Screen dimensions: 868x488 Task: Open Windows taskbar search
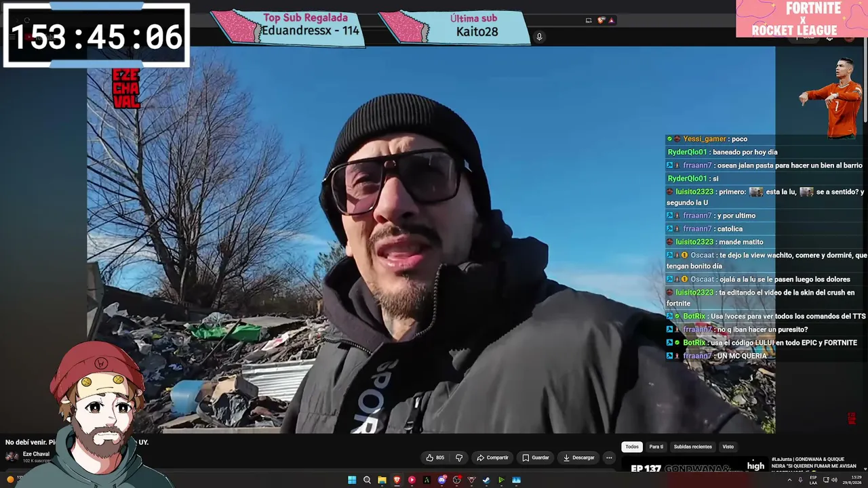[x=367, y=480]
